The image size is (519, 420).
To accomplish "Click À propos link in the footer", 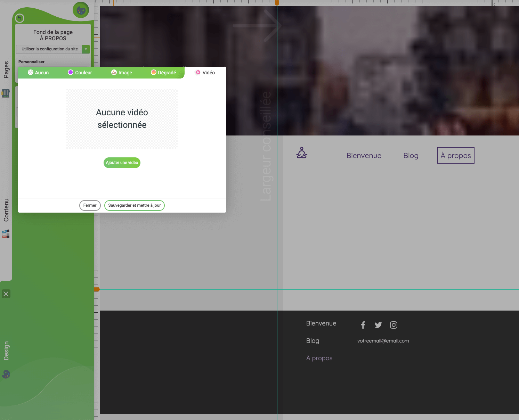I will coord(319,358).
